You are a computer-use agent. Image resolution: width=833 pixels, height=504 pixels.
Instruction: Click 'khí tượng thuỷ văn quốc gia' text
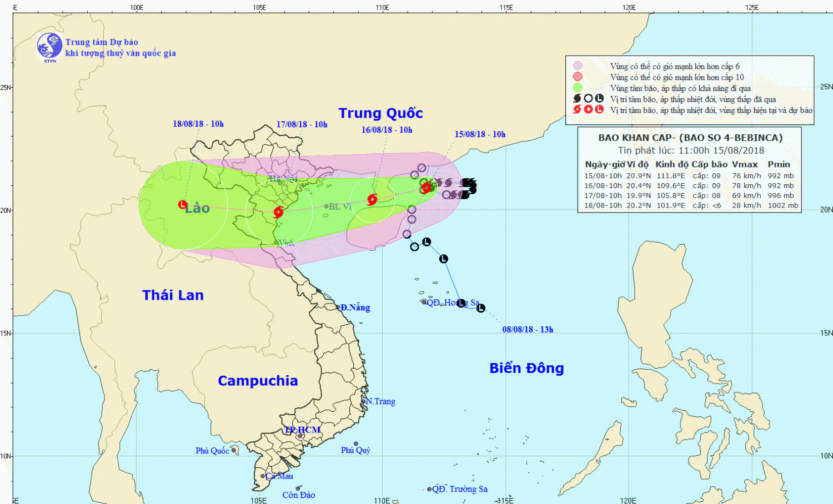tap(121, 53)
